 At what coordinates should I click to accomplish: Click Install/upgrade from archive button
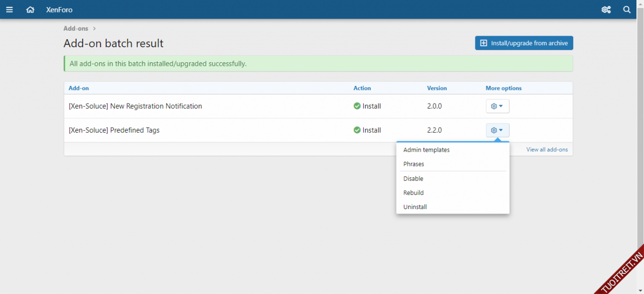coord(524,43)
